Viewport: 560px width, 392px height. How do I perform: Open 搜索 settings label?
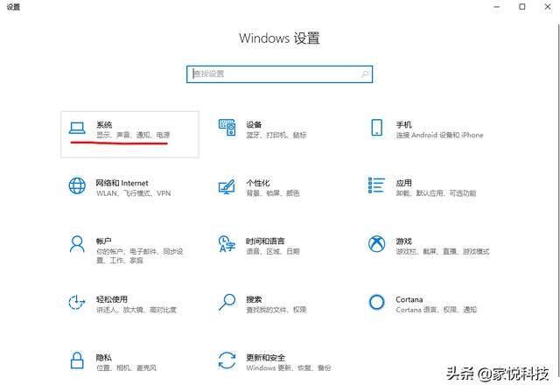point(254,299)
